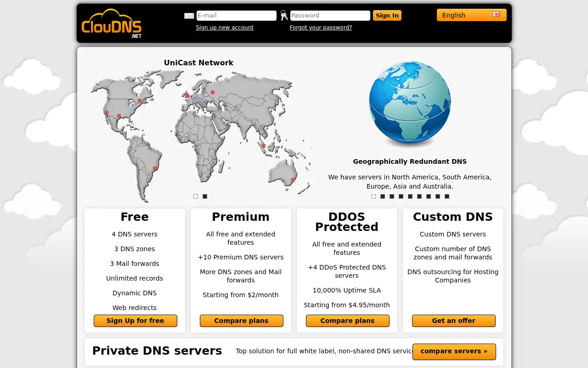Viewport: 588px width, 368px height.
Task: Click Starting from $2/month text
Action: (241, 295)
